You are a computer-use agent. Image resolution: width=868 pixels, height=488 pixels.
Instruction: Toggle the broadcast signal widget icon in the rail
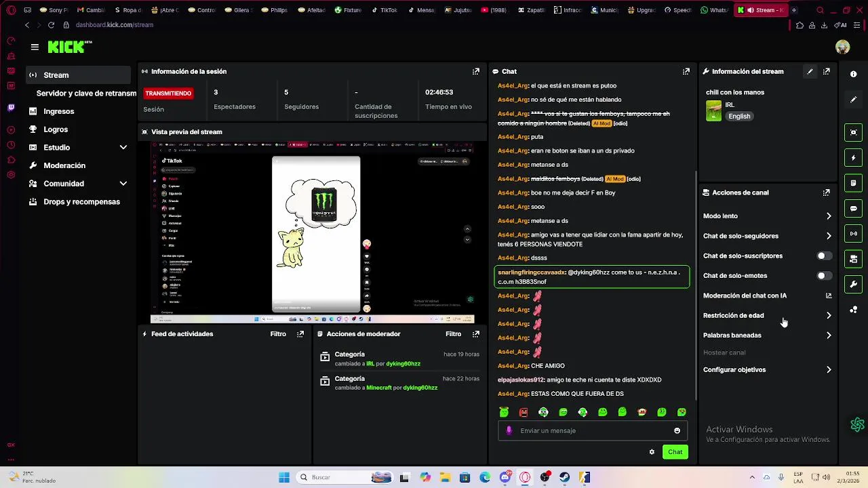(854, 234)
